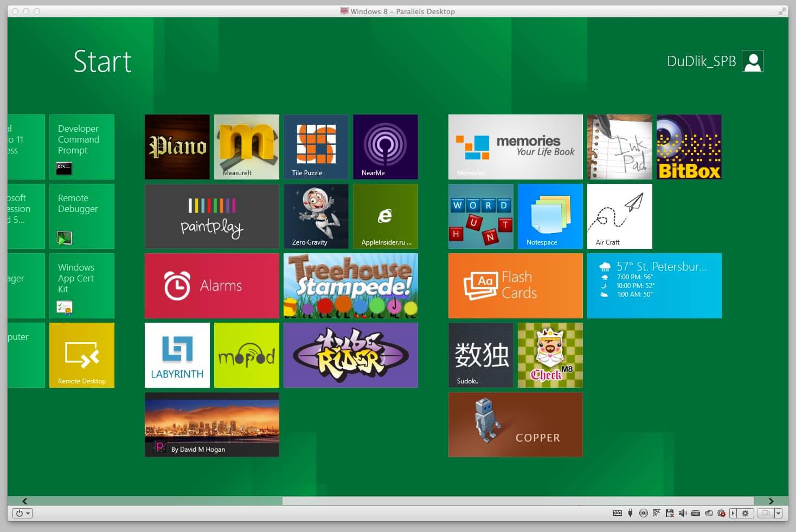Click the right scroll arrow on Start screen
This screenshot has height=532, width=796.
pos(771,501)
